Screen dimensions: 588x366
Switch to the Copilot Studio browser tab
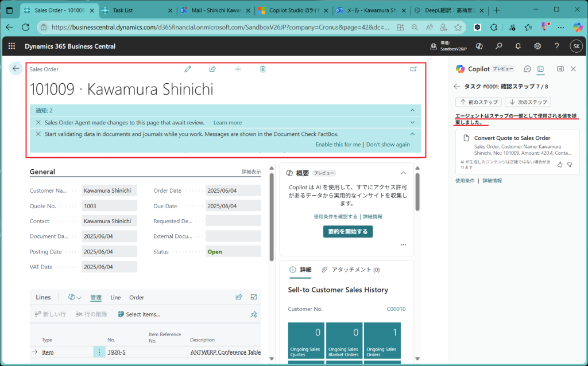[x=293, y=10]
